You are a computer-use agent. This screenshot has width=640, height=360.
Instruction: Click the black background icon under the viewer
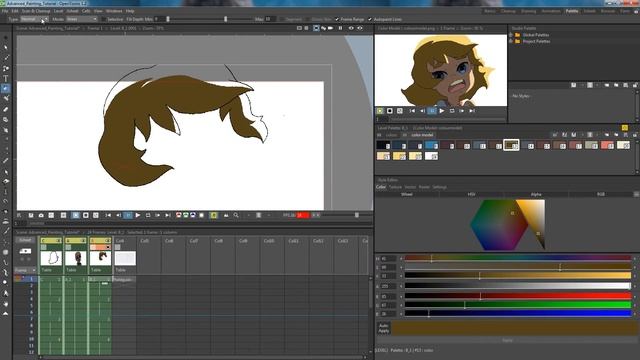pyautogui.click(x=86, y=215)
